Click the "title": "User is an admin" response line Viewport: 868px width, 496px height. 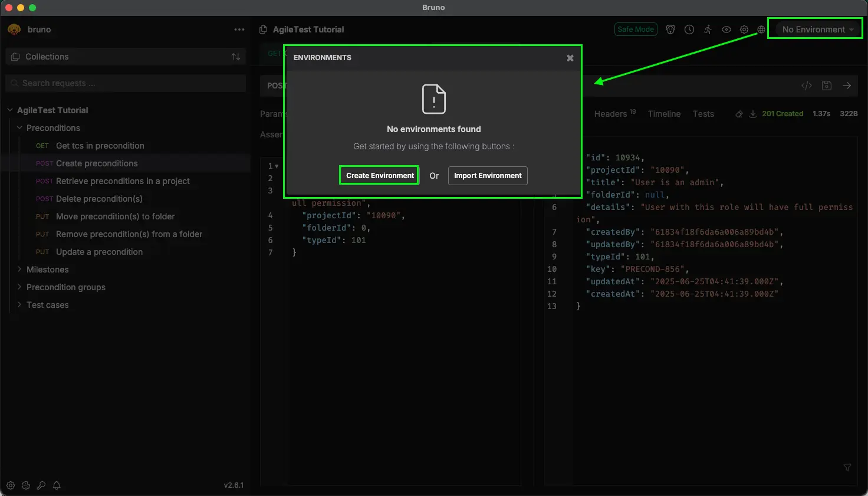pos(655,182)
